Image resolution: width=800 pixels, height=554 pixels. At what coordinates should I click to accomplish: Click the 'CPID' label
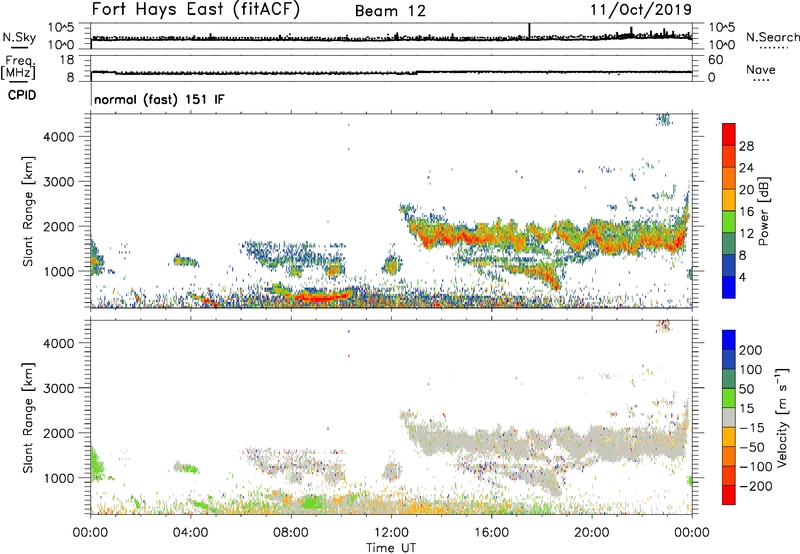(22, 95)
